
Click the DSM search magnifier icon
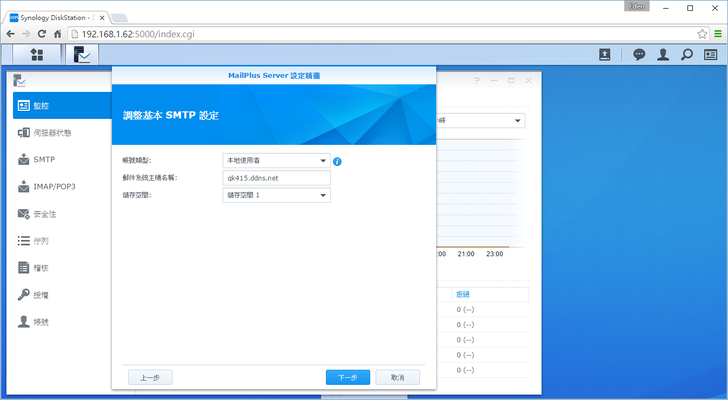coord(686,55)
